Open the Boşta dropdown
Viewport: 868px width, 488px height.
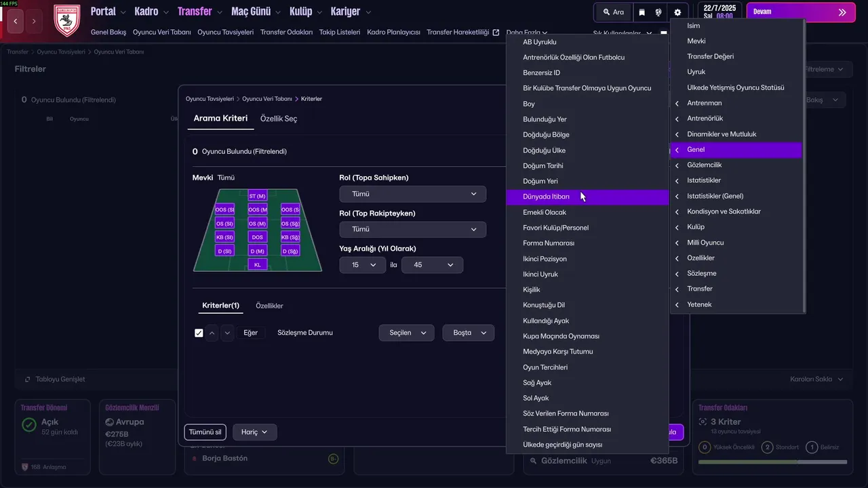pyautogui.click(x=469, y=333)
